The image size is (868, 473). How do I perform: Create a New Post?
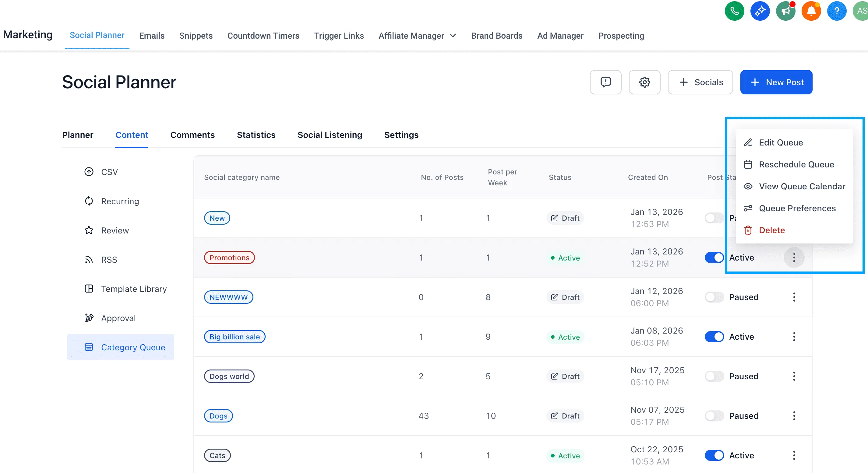(x=776, y=82)
